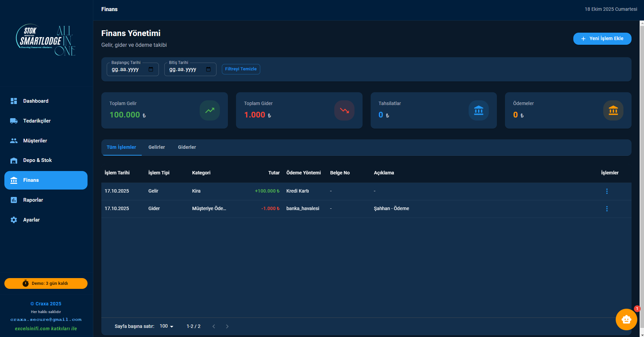Open actions menu for Kira row

click(607, 191)
